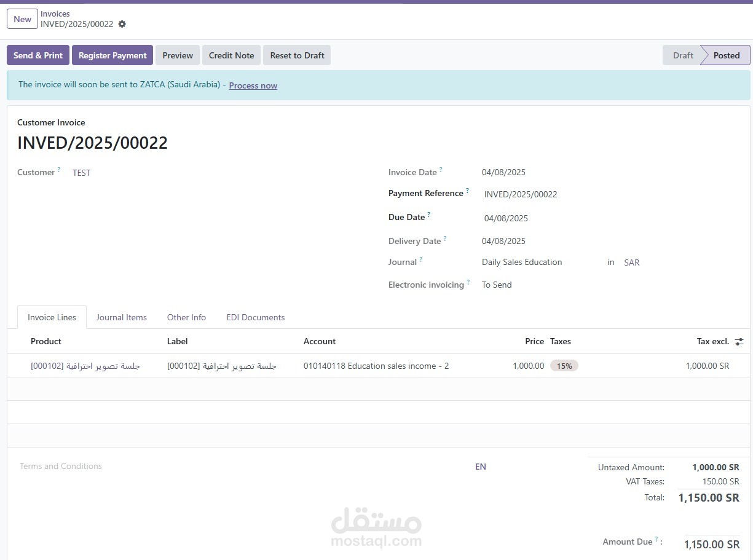Click the 15% tax tag
The width and height of the screenshot is (753, 560).
(x=564, y=366)
